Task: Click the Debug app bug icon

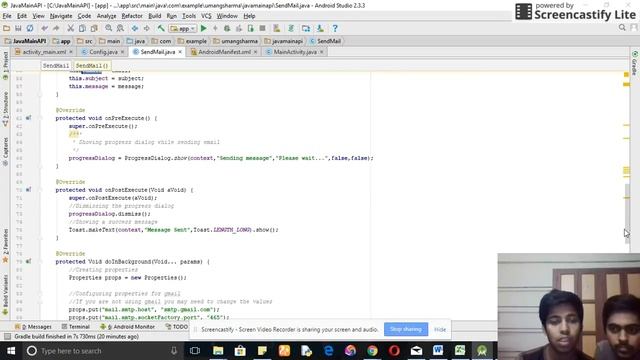Action: [x=227, y=29]
